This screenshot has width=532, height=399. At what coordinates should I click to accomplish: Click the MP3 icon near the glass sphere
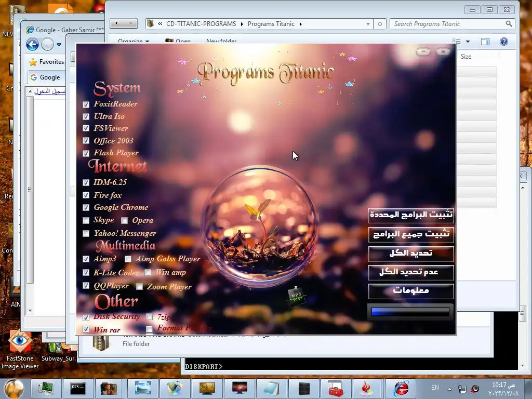[296, 295]
